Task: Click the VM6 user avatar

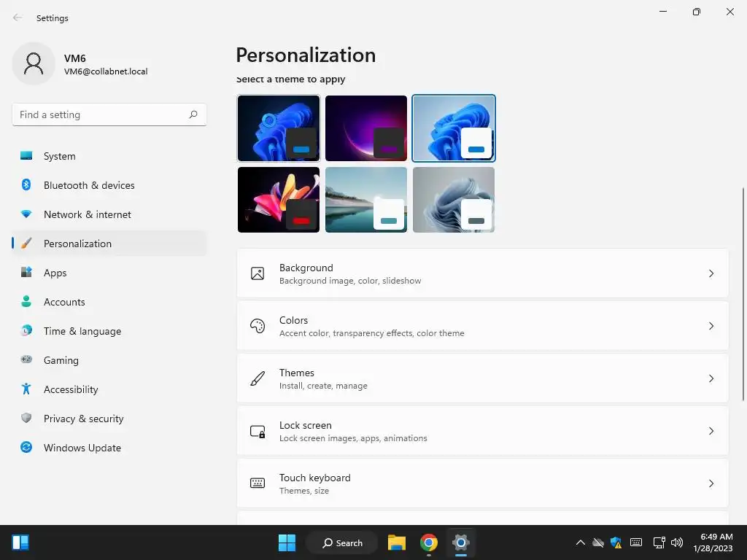Action: pos(34,63)
